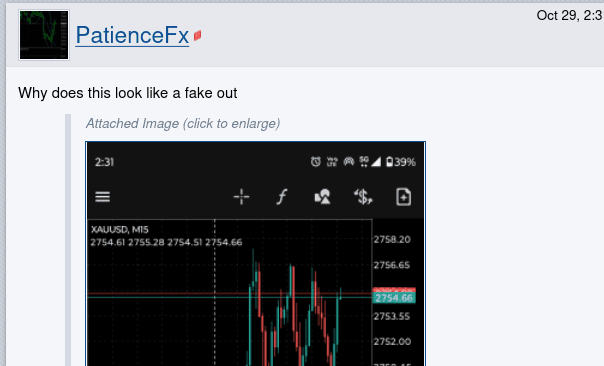Click 'Why does this look like a fake out' text
The height and width of the screenshot is (366, 604).
[x=128, y=93]
